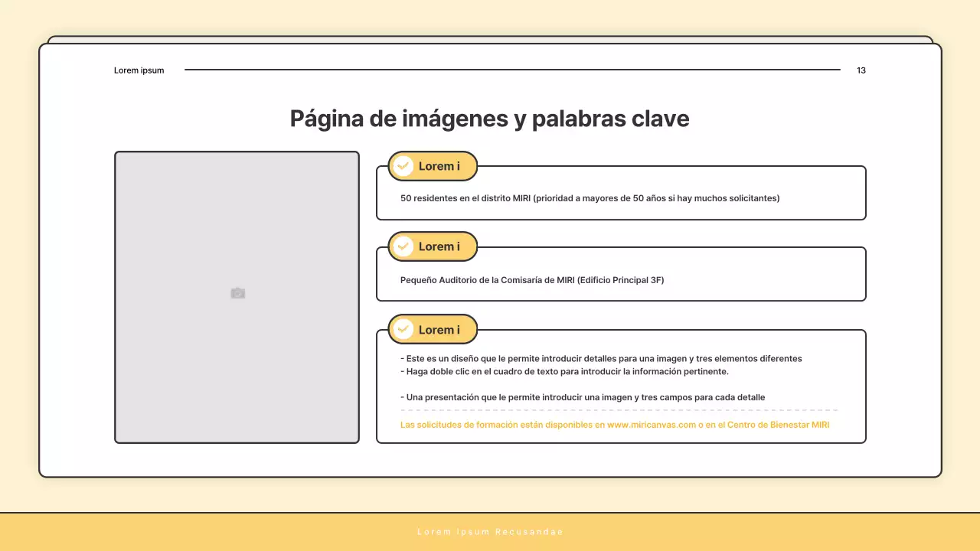Select the checkmark icon on the second badge
Screen dimensions: 980x551
(403, 246)
